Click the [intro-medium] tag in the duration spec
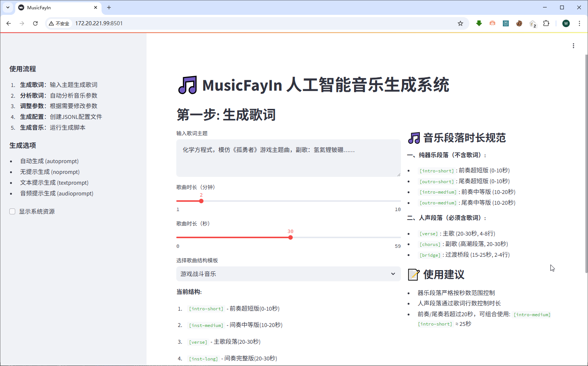The width and height of the screenshot is (588, 366). point(438,192)
